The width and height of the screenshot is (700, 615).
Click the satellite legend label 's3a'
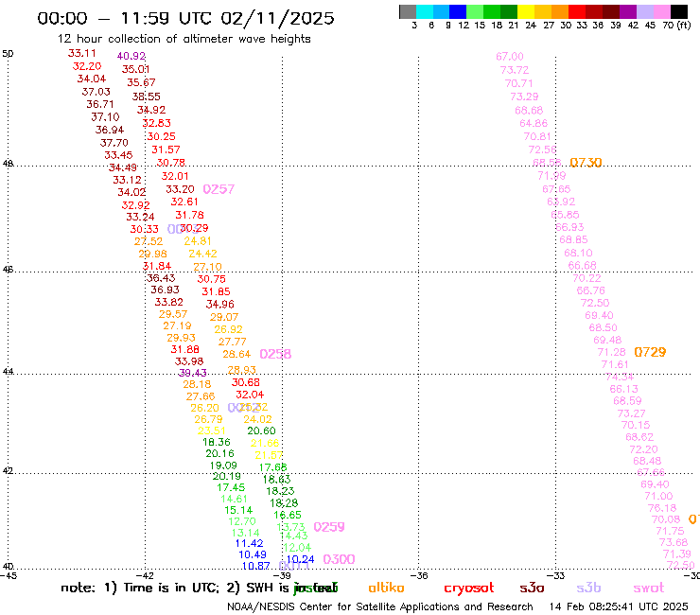532,589
